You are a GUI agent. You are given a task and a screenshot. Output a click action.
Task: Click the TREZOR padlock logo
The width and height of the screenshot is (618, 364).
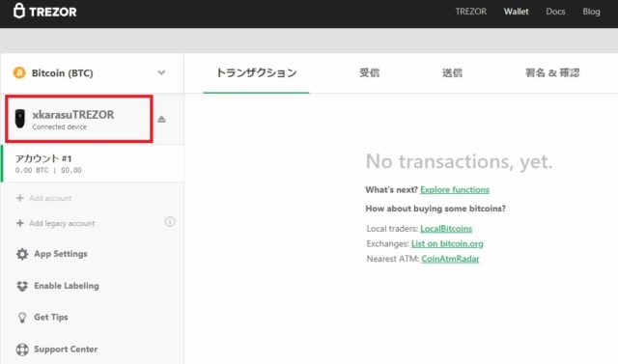pyautogui.click(x=19, y=11)
